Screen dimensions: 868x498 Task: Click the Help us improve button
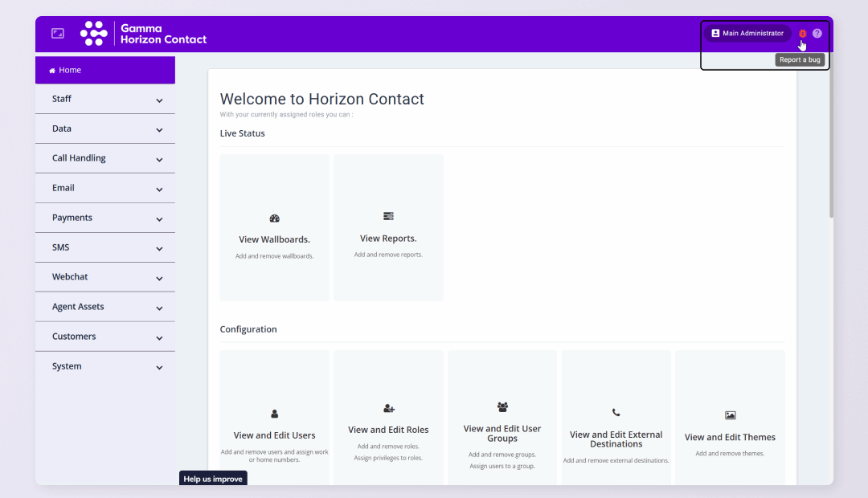pyautogui.click(x=213, y=479)
